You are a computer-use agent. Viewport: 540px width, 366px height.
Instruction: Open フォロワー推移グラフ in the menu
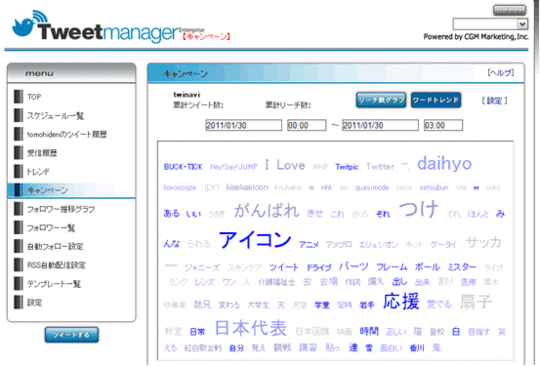tap(61, 209)
